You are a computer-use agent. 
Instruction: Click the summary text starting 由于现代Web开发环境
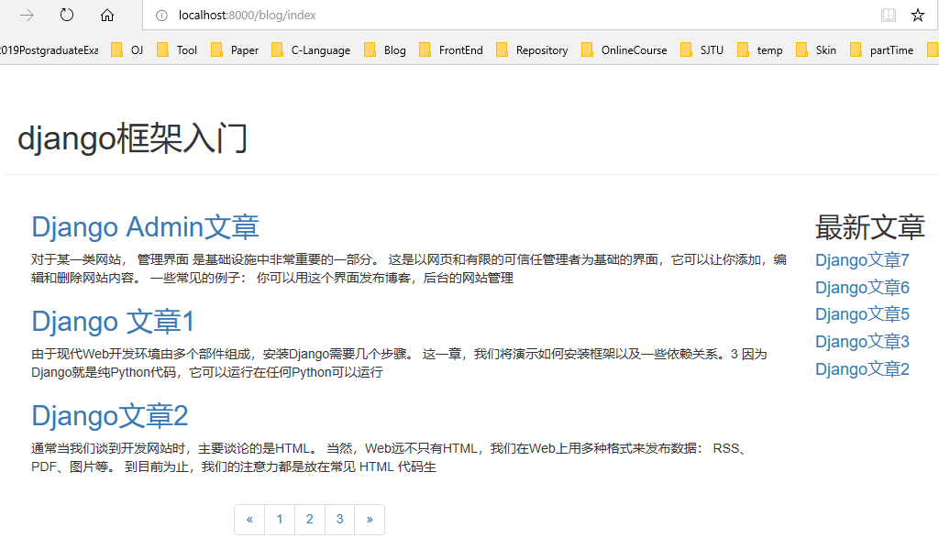(400, 363)
